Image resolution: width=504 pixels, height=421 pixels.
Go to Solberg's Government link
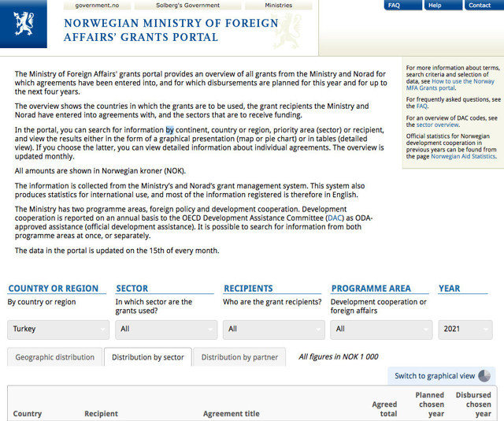(187, 6)
